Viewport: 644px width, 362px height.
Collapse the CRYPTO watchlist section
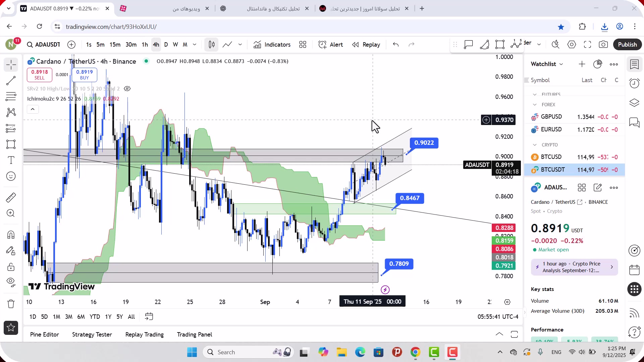pyautogui.click(x=535, y=145)
